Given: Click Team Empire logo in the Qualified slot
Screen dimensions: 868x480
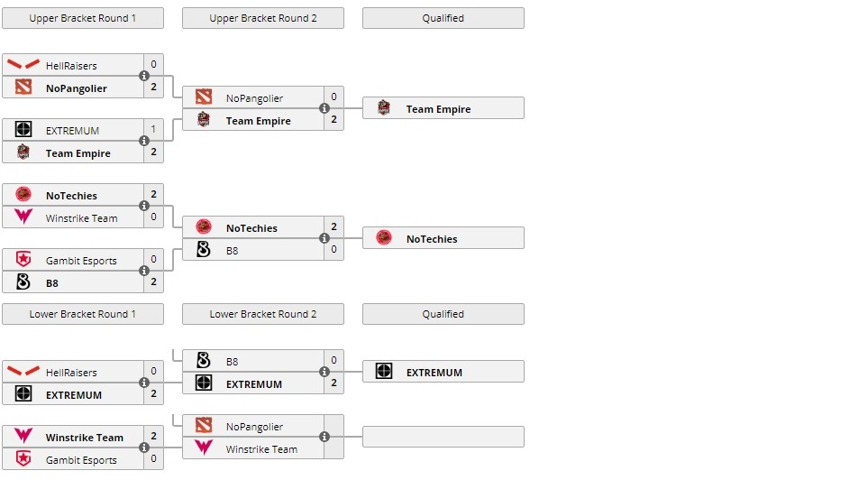Looking at the screenshot, I should [x=384, y=108].
